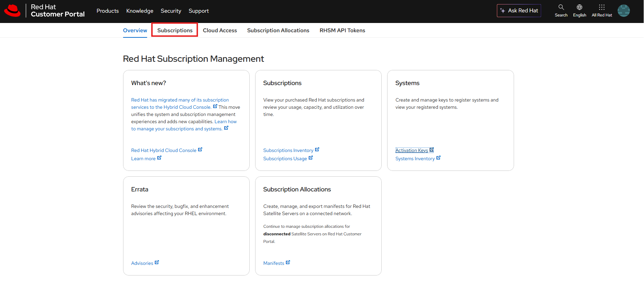This screenshot has height=282, width=644.
Task: Open the Subscriptions Usage link
Action: 285,158
